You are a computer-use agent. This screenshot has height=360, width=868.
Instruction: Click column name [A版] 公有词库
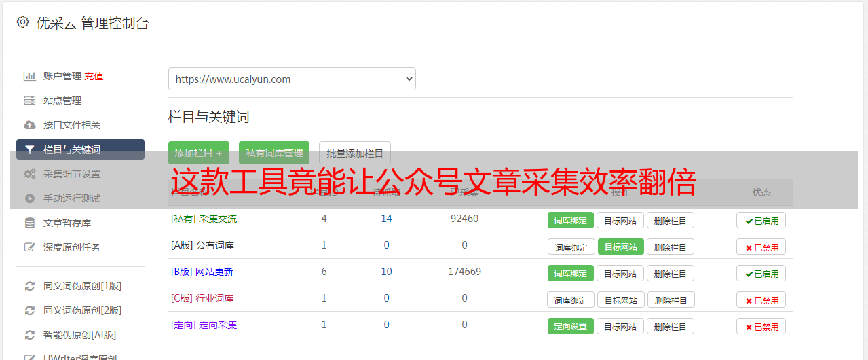coord(202,245)
